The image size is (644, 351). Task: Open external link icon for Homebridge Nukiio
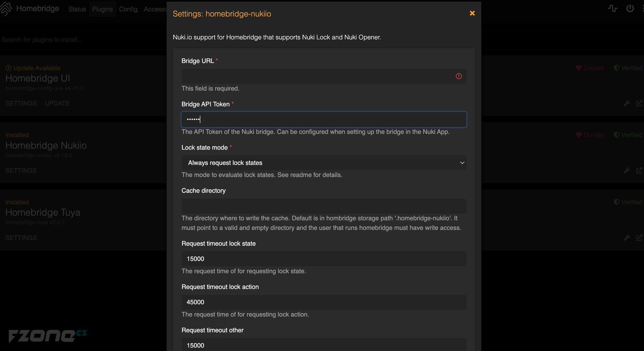pos(639,171)
